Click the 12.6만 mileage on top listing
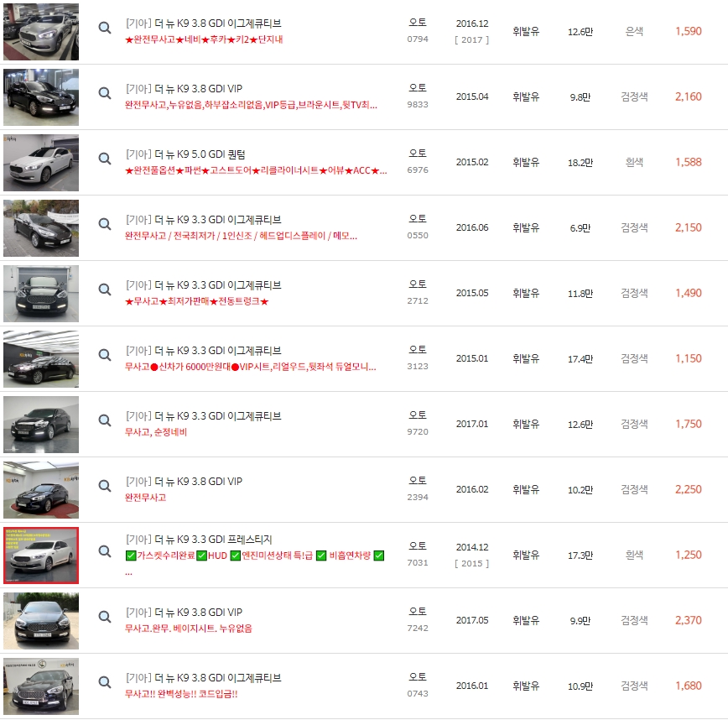Screen dimensions: 728x720 [x=581, y=31]
